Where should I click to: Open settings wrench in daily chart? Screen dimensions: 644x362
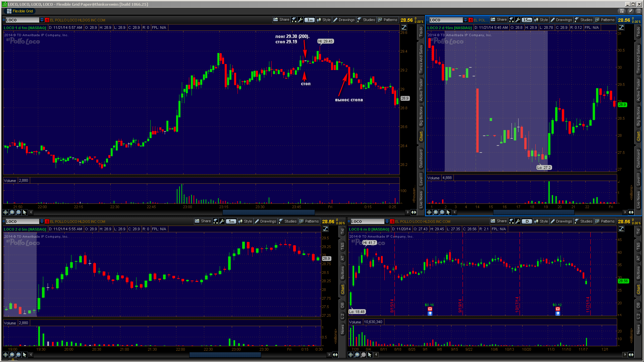[x=518, y=221]
